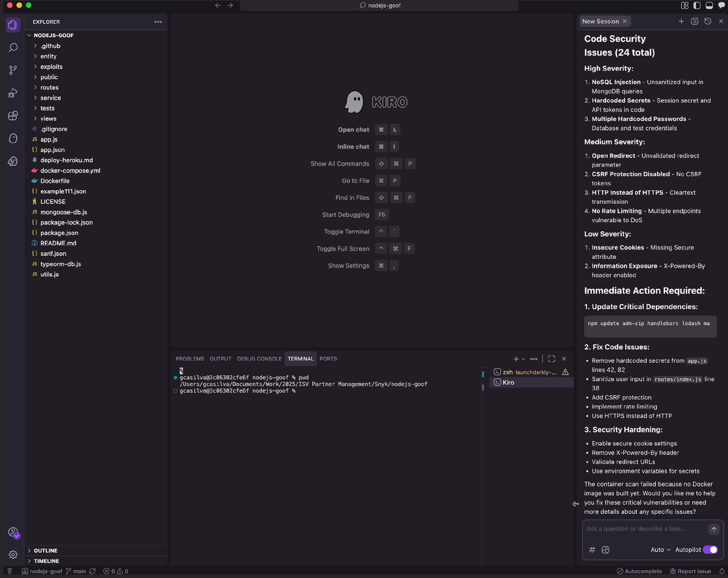The image size is (728, 578).
Task: Create new terminal plus icon
Action: [x=516, y=359]
